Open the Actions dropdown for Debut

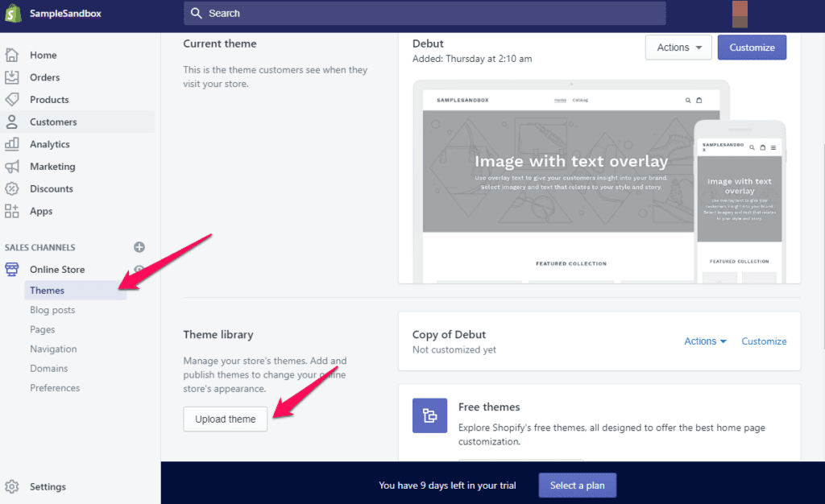click(x=678, y=47)
